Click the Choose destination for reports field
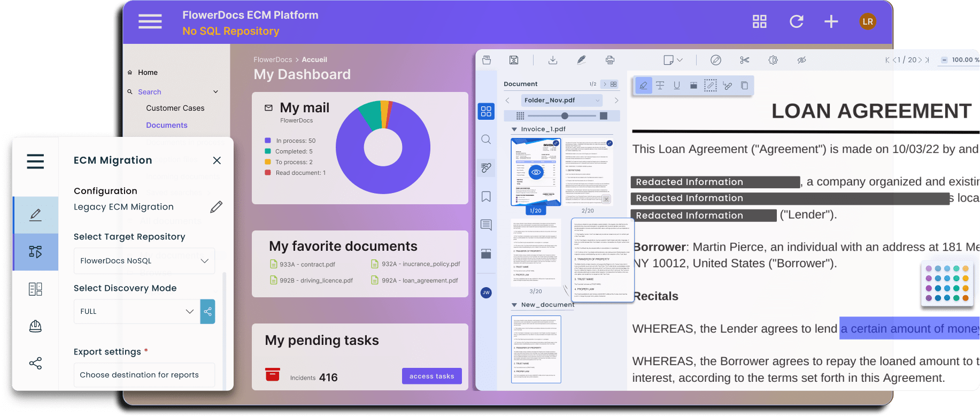The height and width of the screenshot is (416, 980). [144, 375]
